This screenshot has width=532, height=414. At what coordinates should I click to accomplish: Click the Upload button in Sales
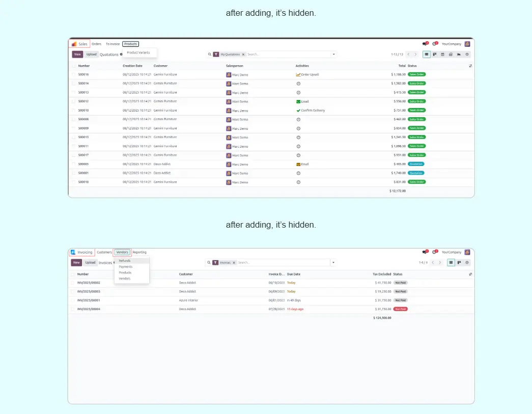91,54
